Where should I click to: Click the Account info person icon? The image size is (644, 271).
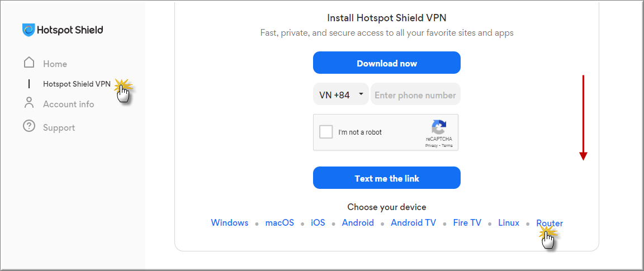[x=29, y=103]
